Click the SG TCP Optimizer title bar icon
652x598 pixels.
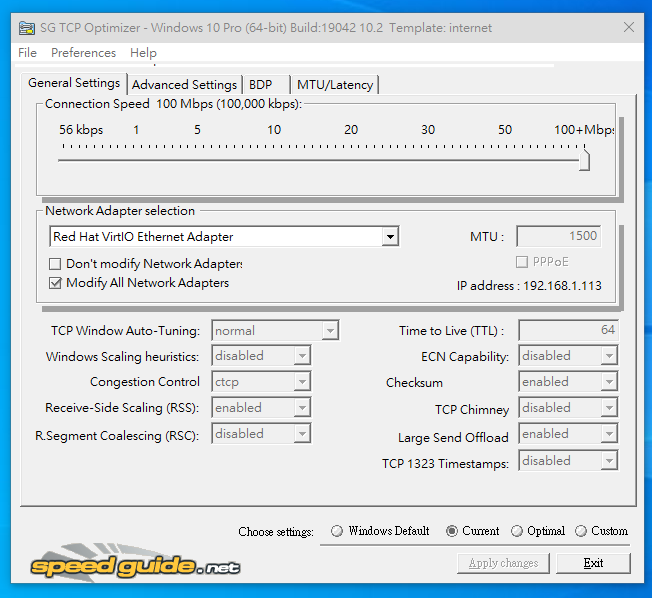24,27
